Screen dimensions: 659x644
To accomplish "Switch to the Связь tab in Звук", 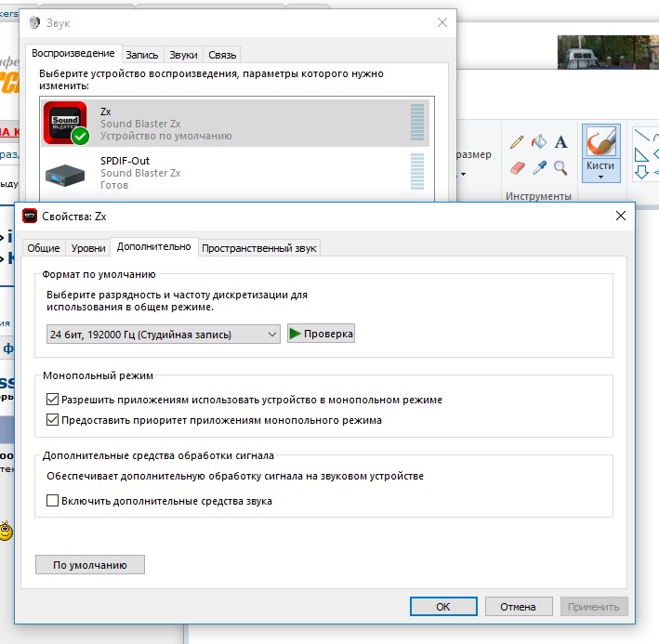I will coord(222,55).
